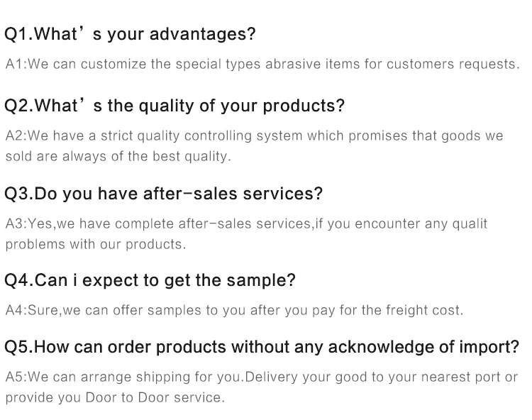Image resolution: width=532 pixels, height=420 pixels.
Task: Select the line "provide you Door to Door service."
Action: tap(115, 397)
